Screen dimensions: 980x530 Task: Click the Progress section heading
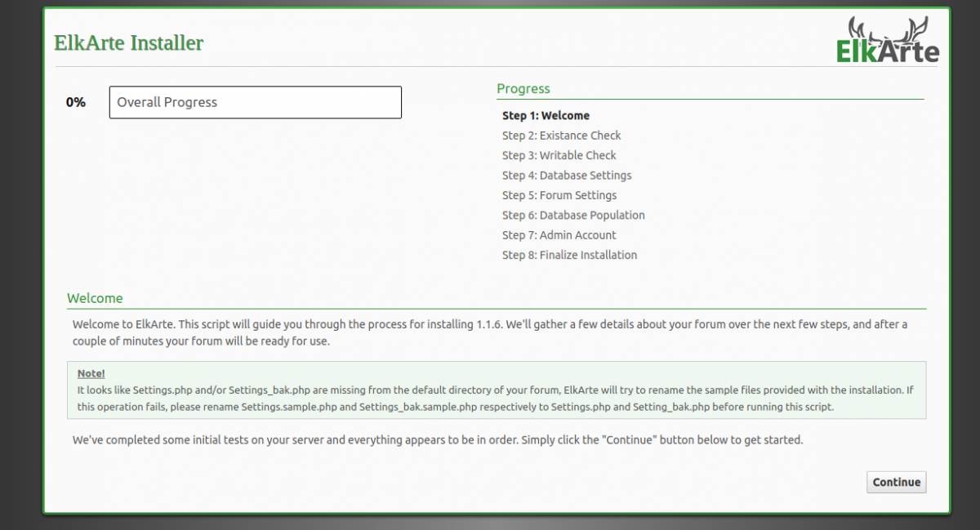point(523,88)
